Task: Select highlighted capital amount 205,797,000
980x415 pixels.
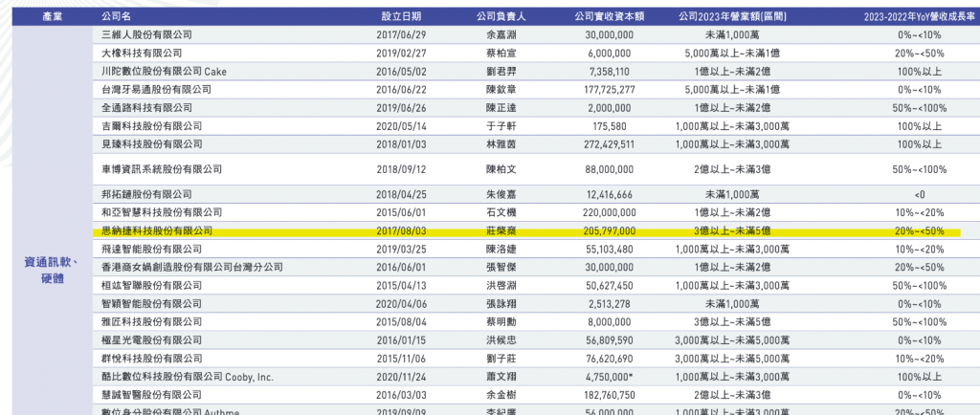Action: click(x=610, y=230)
